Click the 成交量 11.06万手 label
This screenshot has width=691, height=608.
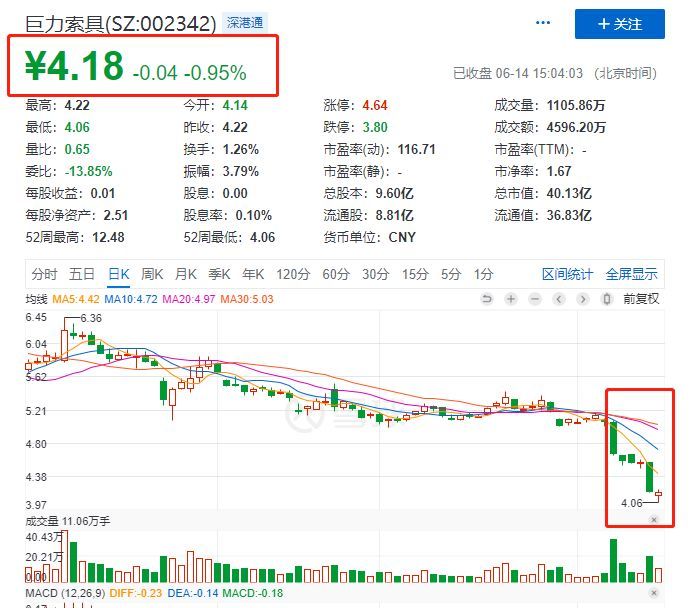click(x=67, y=521)
